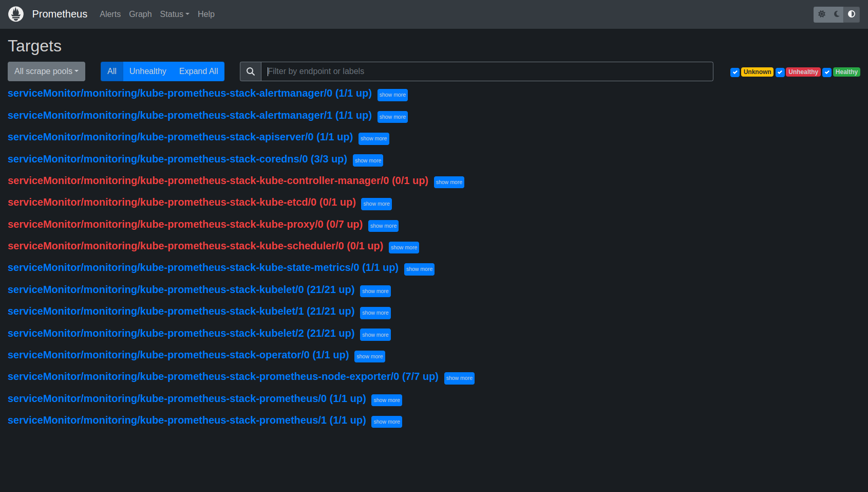Toggle the Healthy filter checkbox
868x492 pixels.
point(827,72)
